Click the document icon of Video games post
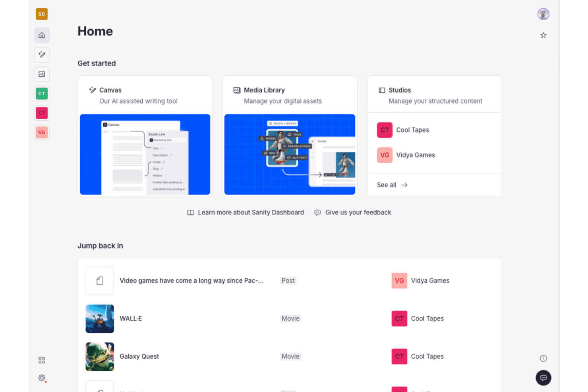Viewport: 588px width, 392px height. (100, 281)
